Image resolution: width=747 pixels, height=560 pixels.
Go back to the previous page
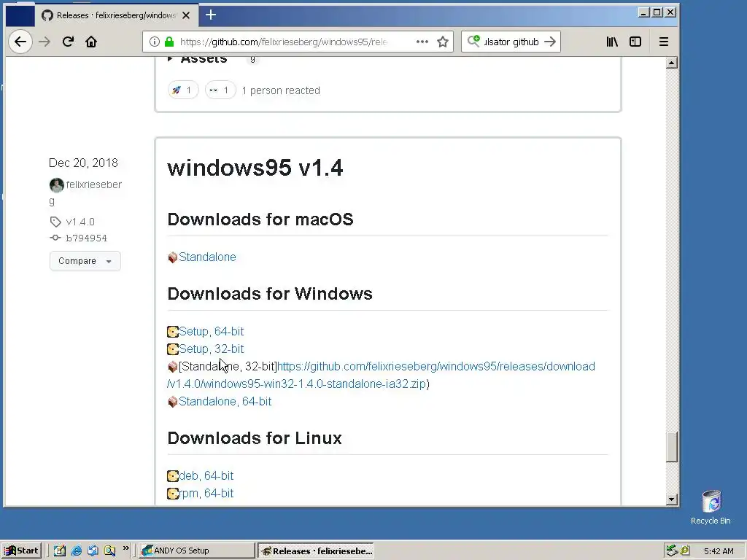coord(20,42)
